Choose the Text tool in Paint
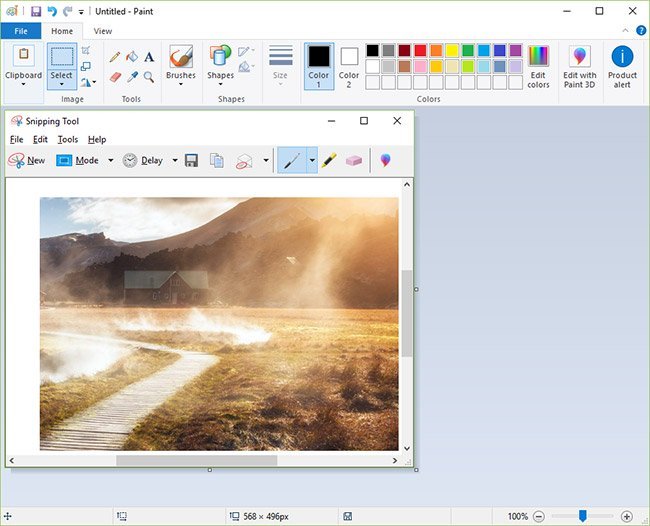This screenshot has height=526, width=650. pos(149,57)
